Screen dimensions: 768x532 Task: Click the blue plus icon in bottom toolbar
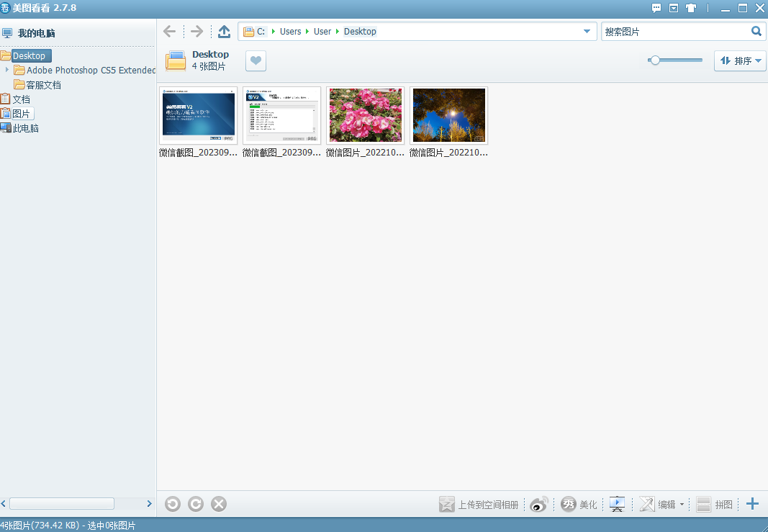[x=752, y=504]
